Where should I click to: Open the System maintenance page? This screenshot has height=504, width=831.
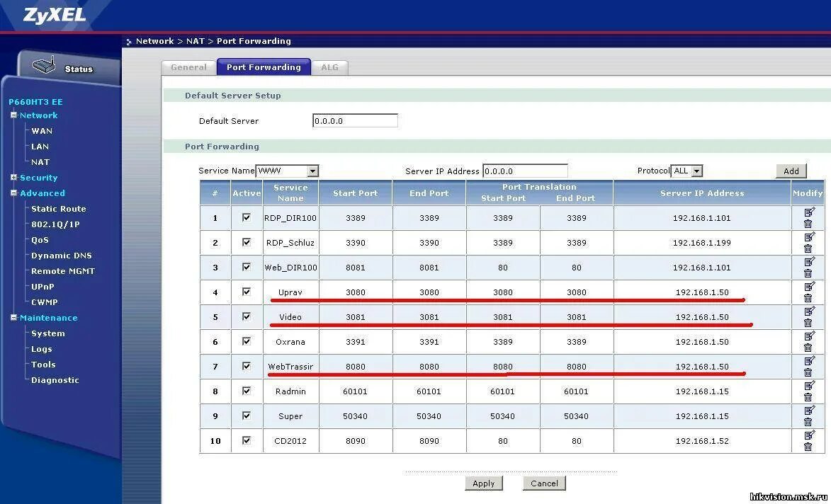coord(47,333)
